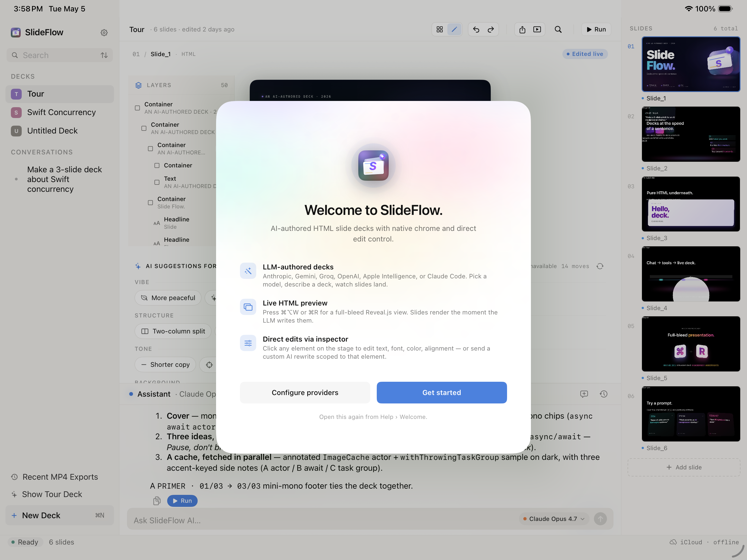Click the LLM-authored decks wand icon
Image resolution: width=747 pixels, height=560 pixels.
tap(248, 271)
